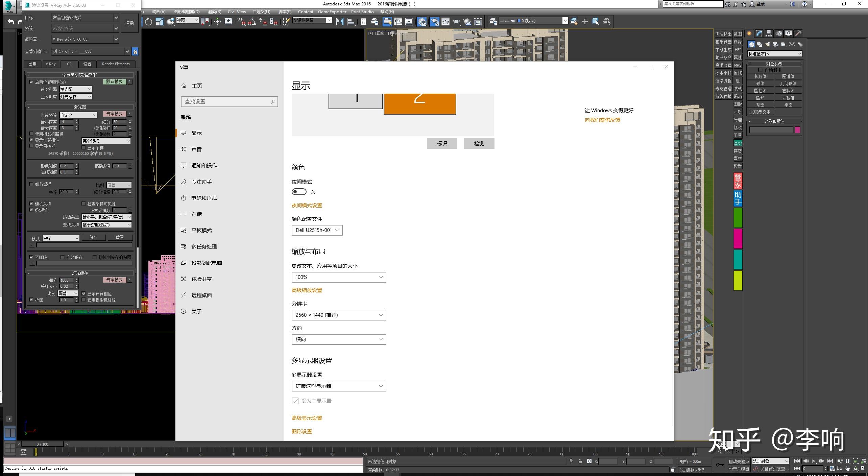Switch to 公用 tab in render setup
The height and width of the screenshot is (476, 868).
tap(32, 64)
